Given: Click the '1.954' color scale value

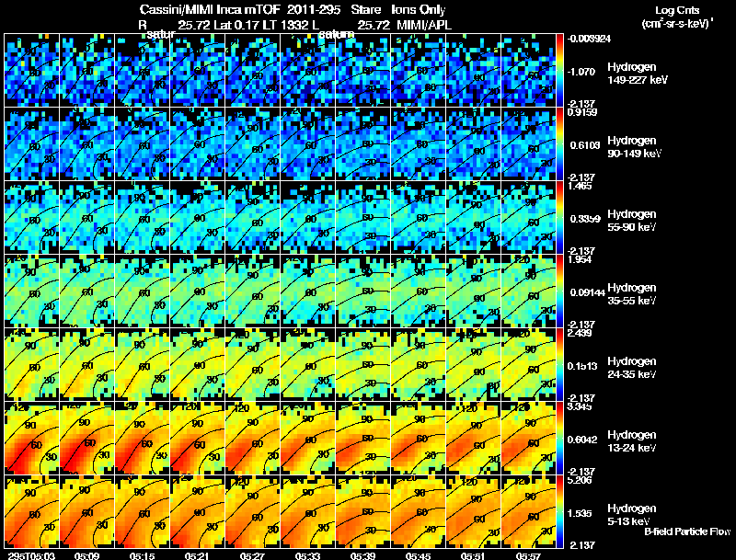Looking at the screenshot, I should 580,259.
